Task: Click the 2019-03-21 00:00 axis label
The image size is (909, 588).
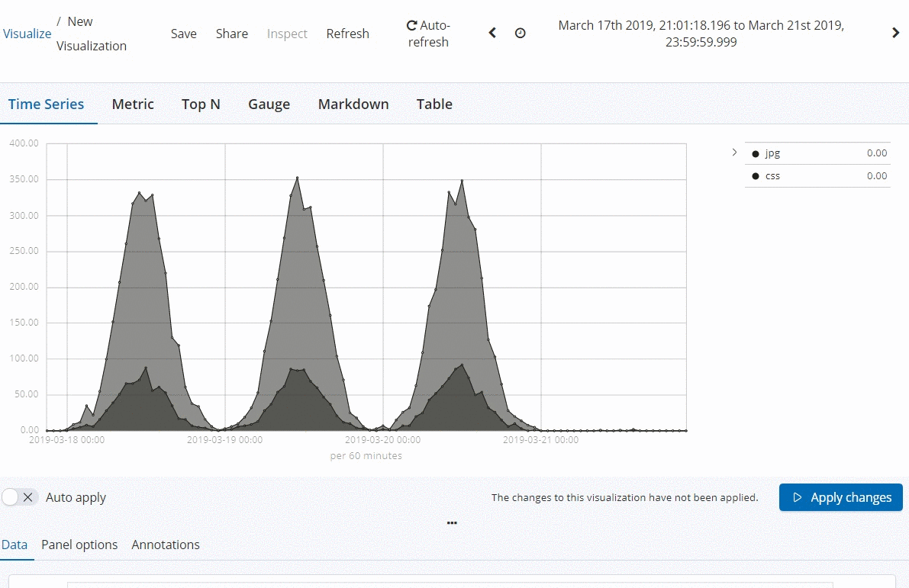Action: pyautogui.click(x=541, y=440)
